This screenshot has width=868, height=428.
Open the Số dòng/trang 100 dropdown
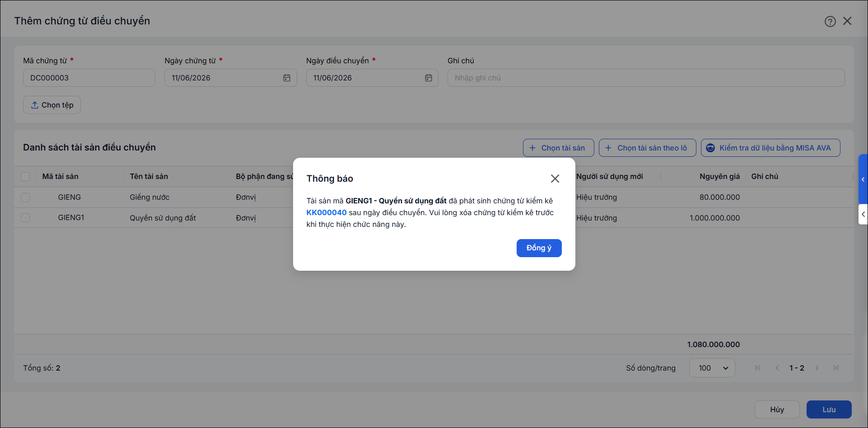coord(712,368)
